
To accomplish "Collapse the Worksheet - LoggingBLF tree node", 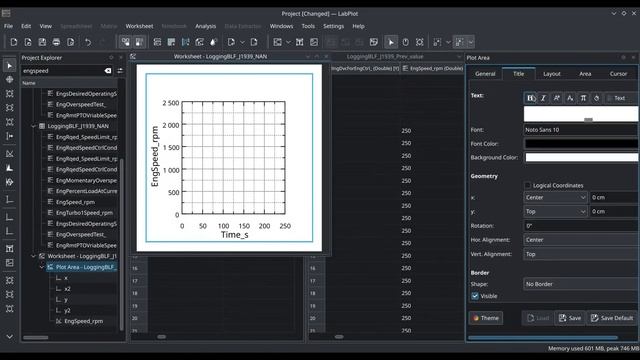I will point(34,256).
